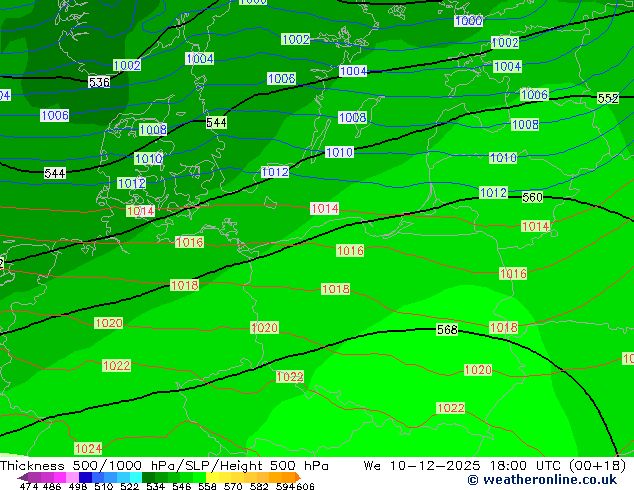Click the 568 height contour label
Viewport: 634px width, 490px height.
(447, 329)
